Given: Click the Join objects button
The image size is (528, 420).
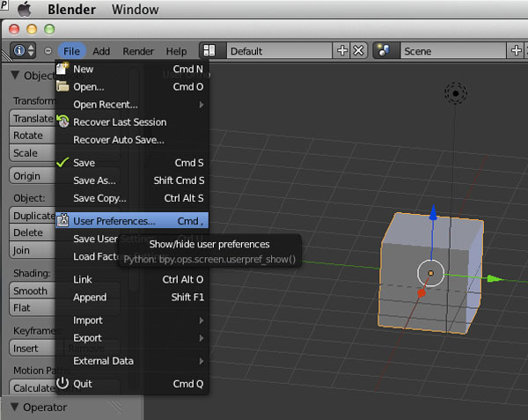Looking at the screenshot, I should [x=33, y=250].
